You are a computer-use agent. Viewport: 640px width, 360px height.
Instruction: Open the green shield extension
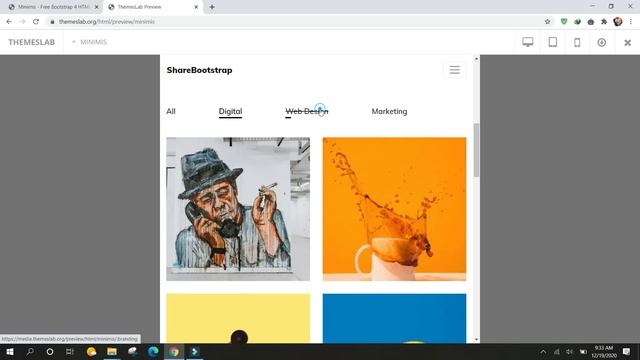point(564,22)
